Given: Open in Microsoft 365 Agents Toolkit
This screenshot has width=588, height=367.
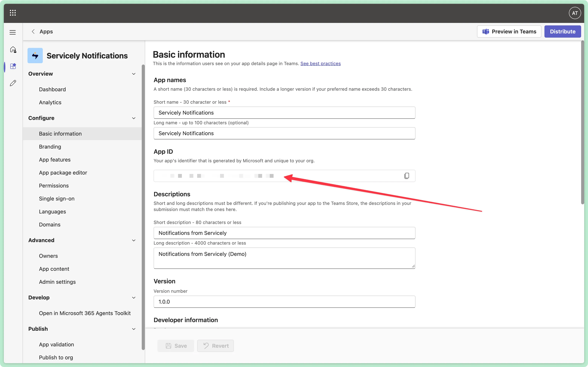Looking at the screenshot, I should tap(85, 313).
